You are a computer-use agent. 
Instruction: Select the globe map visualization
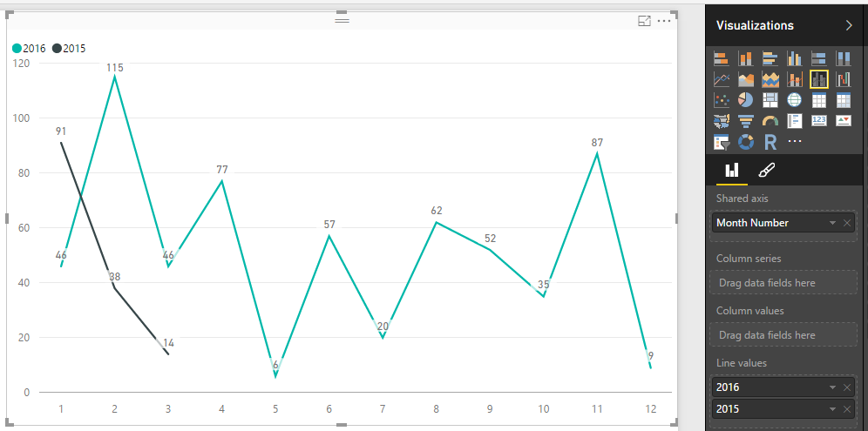tap(795, 100)
